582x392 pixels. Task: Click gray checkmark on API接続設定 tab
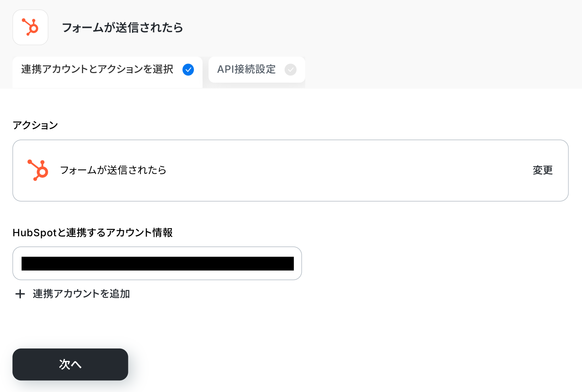point(291,70)
